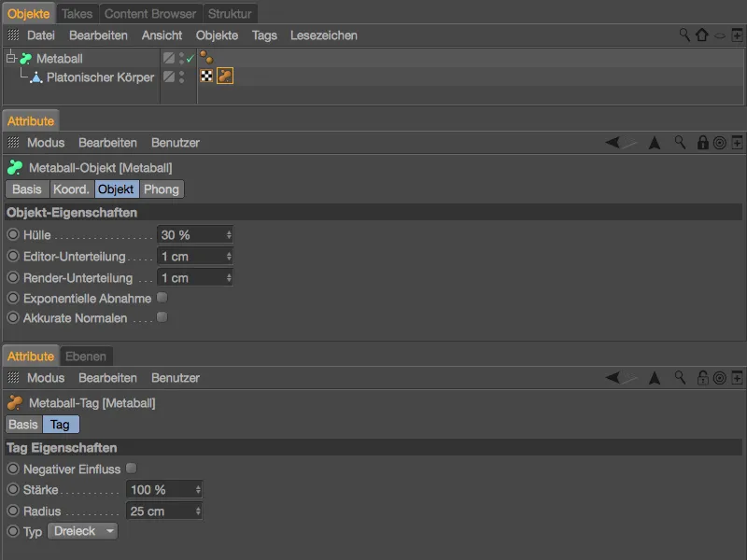Click the Radius input field
The image size is (747, 560).
(x=159, y=511)
